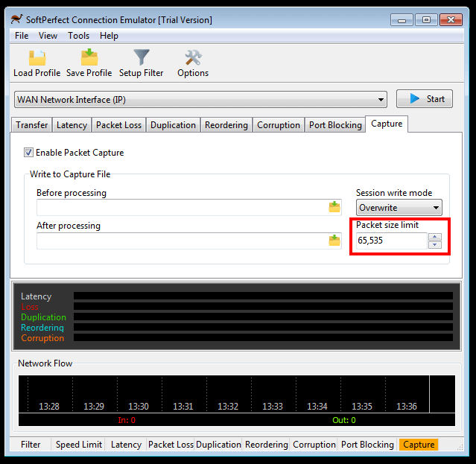The image size is (476, 464).
Task: Open the Help menu
Action: pyautogui.click(x=109, y=36)
